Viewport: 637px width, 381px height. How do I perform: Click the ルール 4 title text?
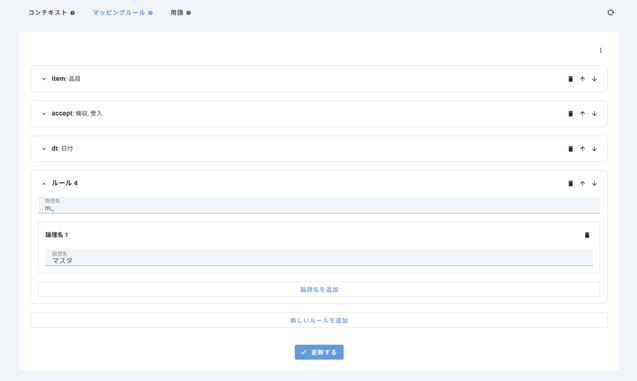(x=65, y=183)
